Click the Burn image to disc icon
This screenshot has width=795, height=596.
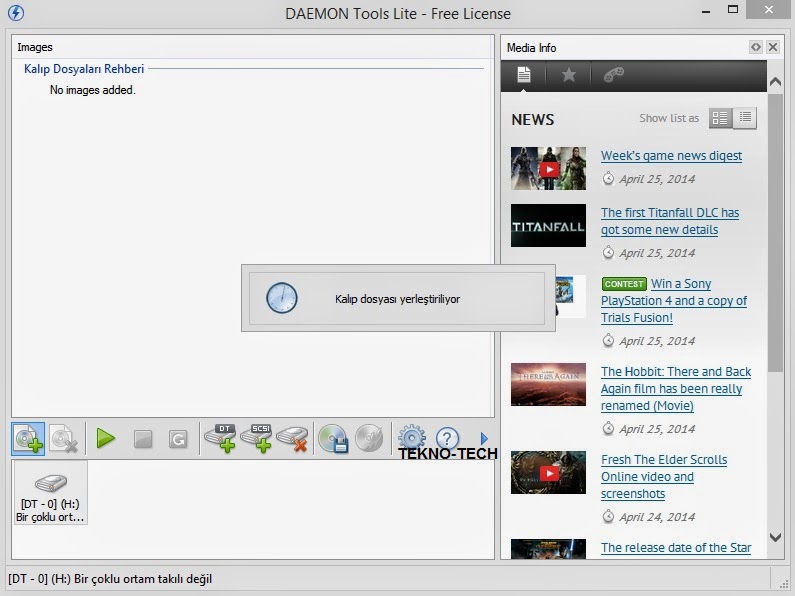coord(369,438)
